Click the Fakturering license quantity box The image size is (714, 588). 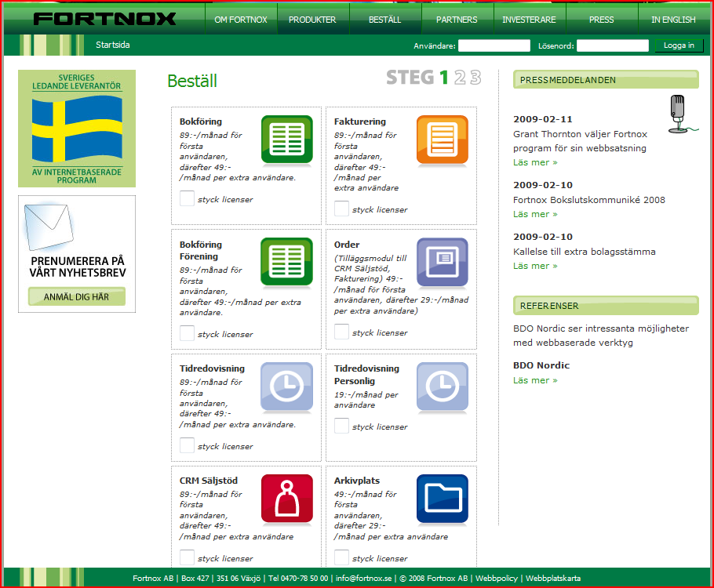point(341,209)
